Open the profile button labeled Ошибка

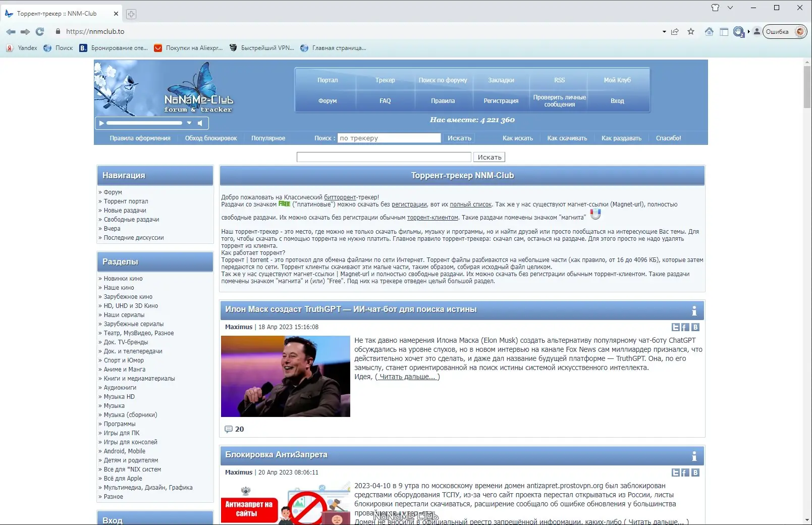pyautogui.click(x=785, y=31)
